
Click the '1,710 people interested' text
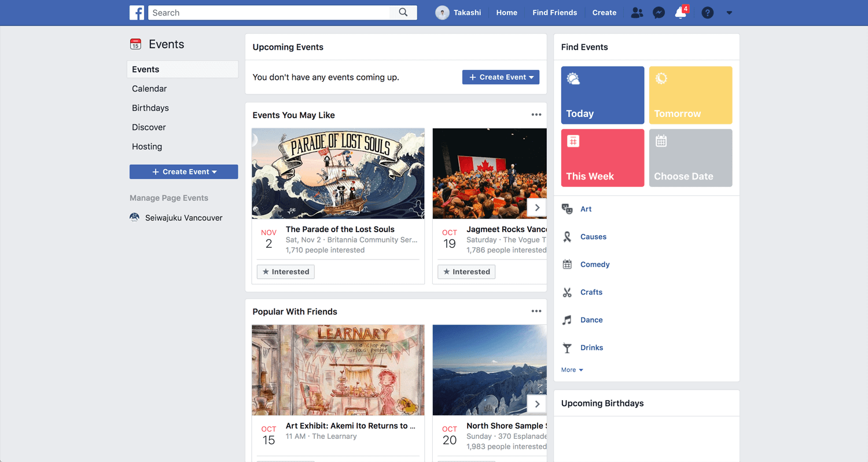(x=325, y=250)
